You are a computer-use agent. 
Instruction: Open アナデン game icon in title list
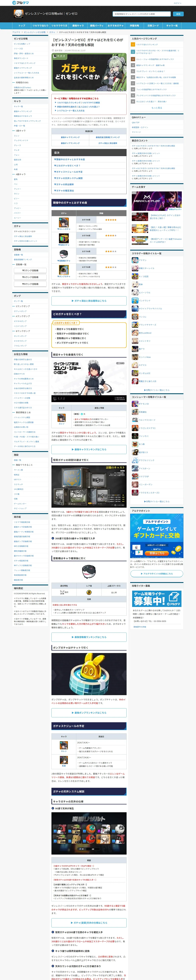pos(135,260)
